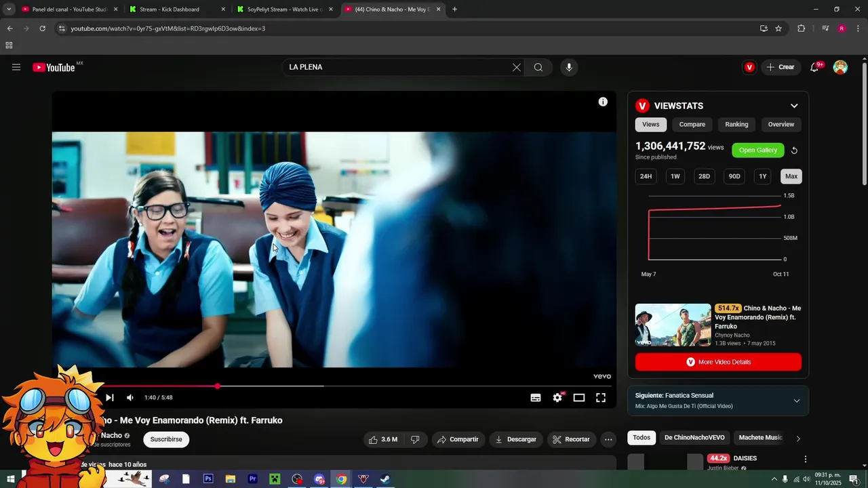This screenshot has height=488, width=868.
Task: Clear the LA PLENA search text
Action: pyautogui.click(x=516, y=67)
